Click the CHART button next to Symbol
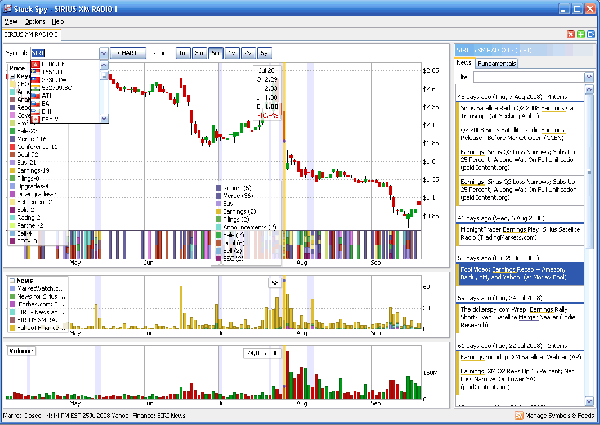This screenshot has height=425, width=600. coord(128,51)
